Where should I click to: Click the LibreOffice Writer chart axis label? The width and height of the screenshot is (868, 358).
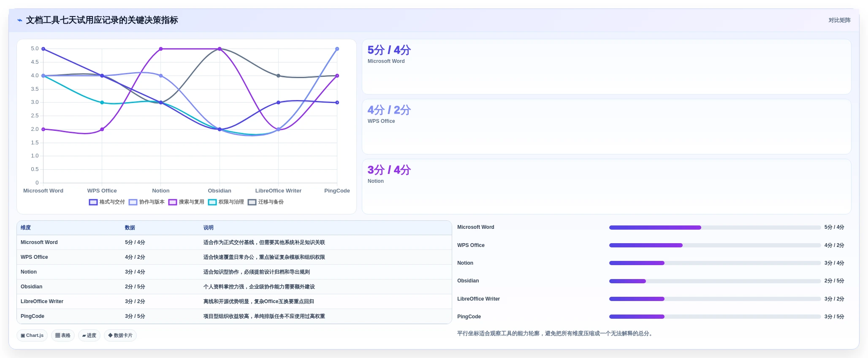[x=278, y=191]
